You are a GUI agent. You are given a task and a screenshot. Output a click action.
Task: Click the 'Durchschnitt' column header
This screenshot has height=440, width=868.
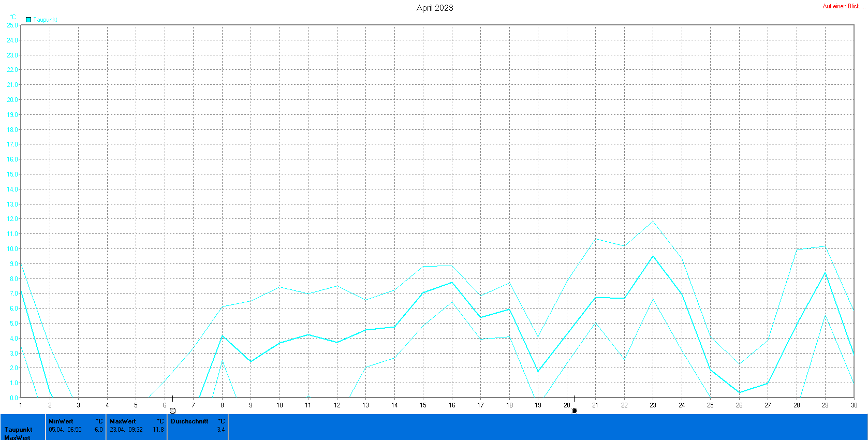[189, 421]
